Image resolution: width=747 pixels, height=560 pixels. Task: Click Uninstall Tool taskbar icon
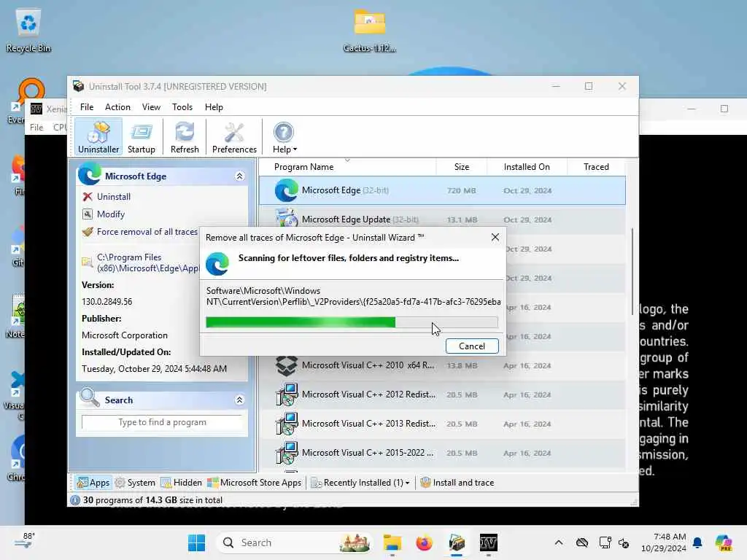457,542
